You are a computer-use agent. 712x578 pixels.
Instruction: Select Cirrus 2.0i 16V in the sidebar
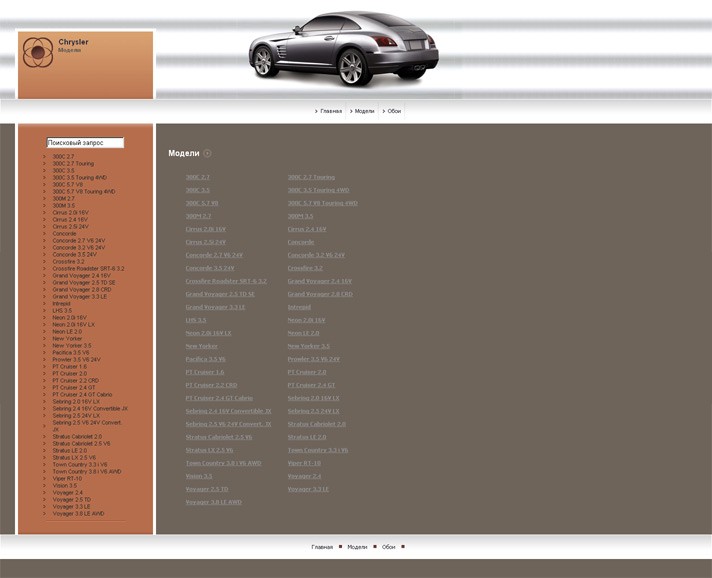[x=70, y=212]
